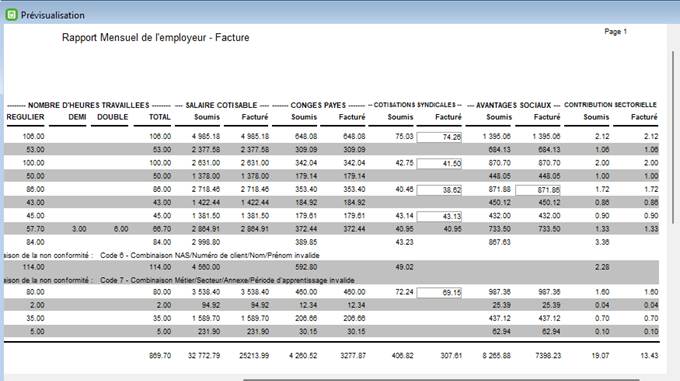Viewport: 680px width, 381px height.
Task: Click the cotisations Facturé field showing 69.15
Action: (439, 293)
